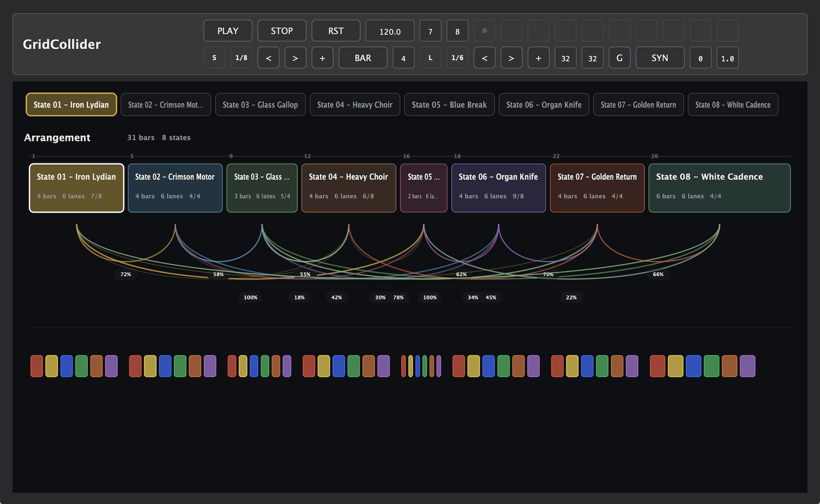Switch to State 08 - White Cadence tab
Viewport: 820px width, 504px height.
point(733,104)
